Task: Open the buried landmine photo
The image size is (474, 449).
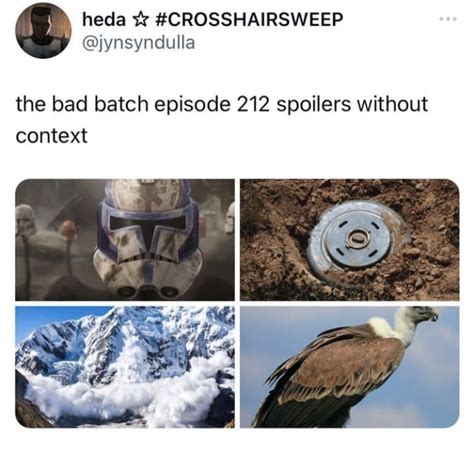Action: click(350, 240)
